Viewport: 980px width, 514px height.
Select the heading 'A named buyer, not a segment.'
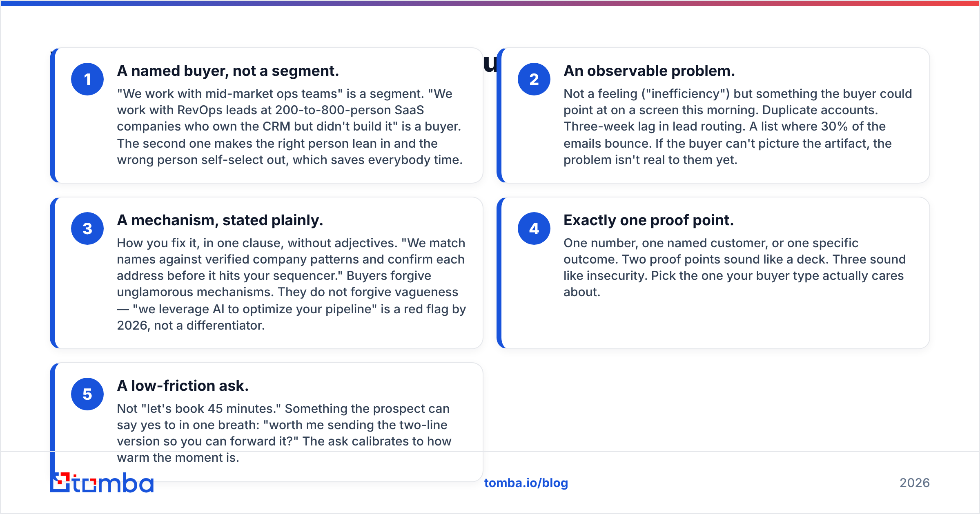click(228, 71)
